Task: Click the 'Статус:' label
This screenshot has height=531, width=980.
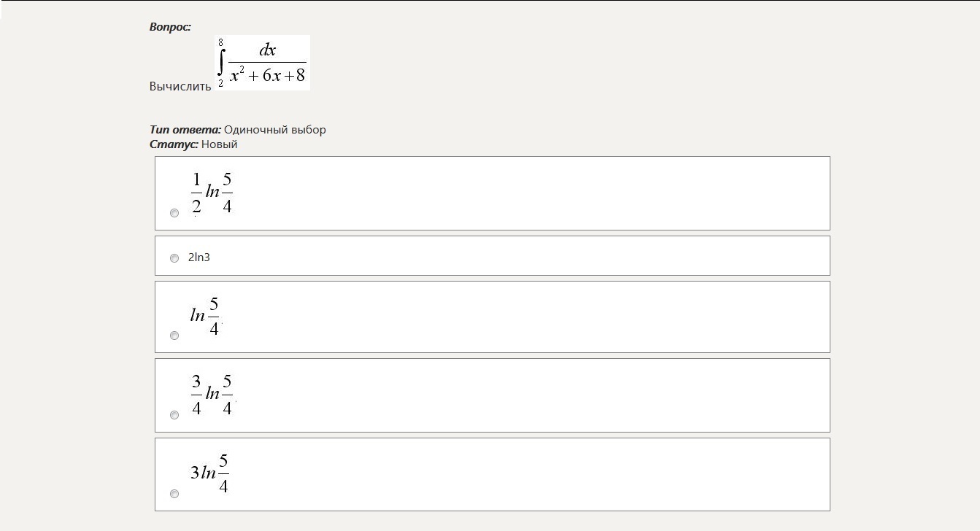Action: pyautogui.click(x=174, y=144)
